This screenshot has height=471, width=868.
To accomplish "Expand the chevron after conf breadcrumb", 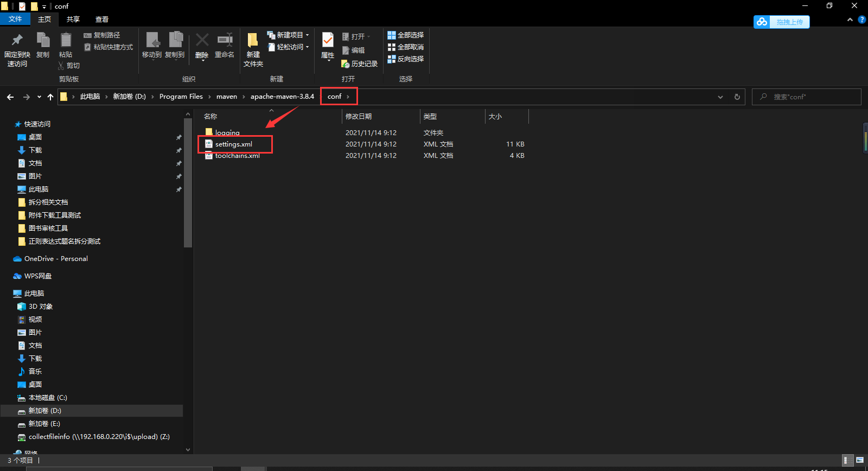I will 348,97.
